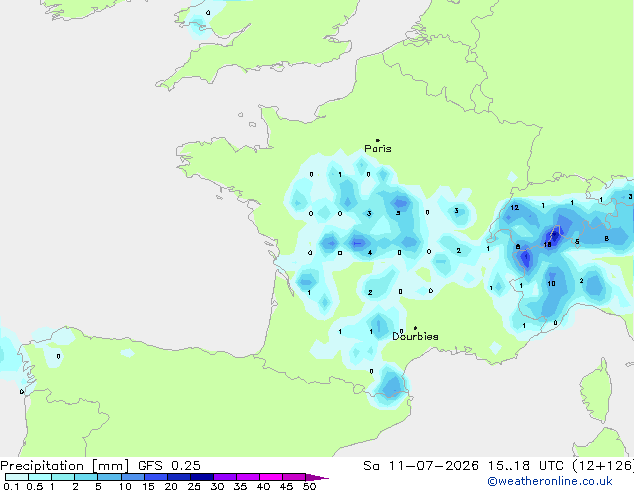Viewport: 634px width, 490px height.
Task: Pick the lightest 0.1–0.5 mm legend swatch
Action: pyautogui.click(x=17, y=477)
